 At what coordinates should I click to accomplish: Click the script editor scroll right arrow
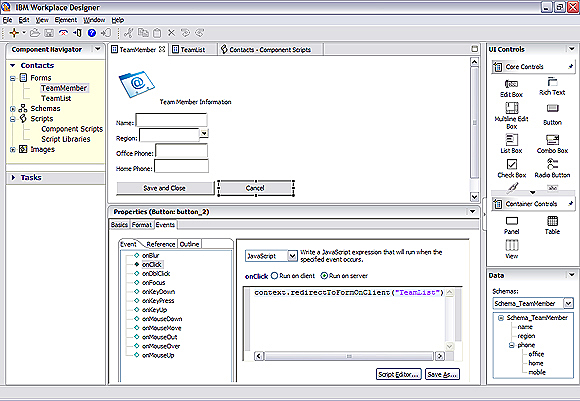point(439,356)
